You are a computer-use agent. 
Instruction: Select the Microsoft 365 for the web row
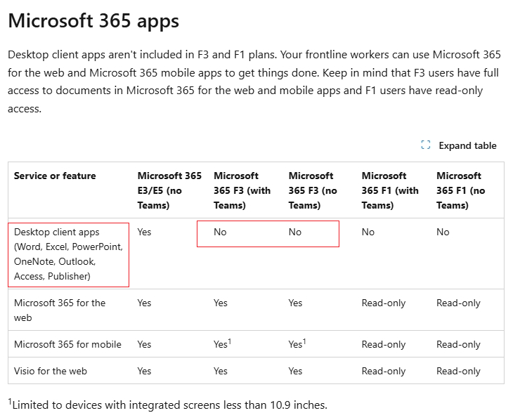(256, 310)
